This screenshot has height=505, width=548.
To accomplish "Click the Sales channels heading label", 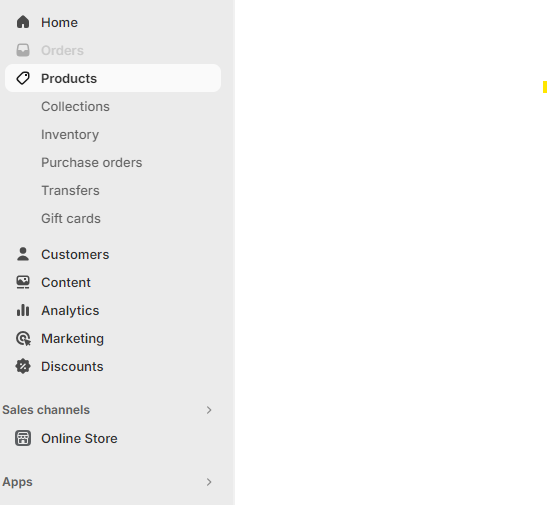I will pos(46,410).
